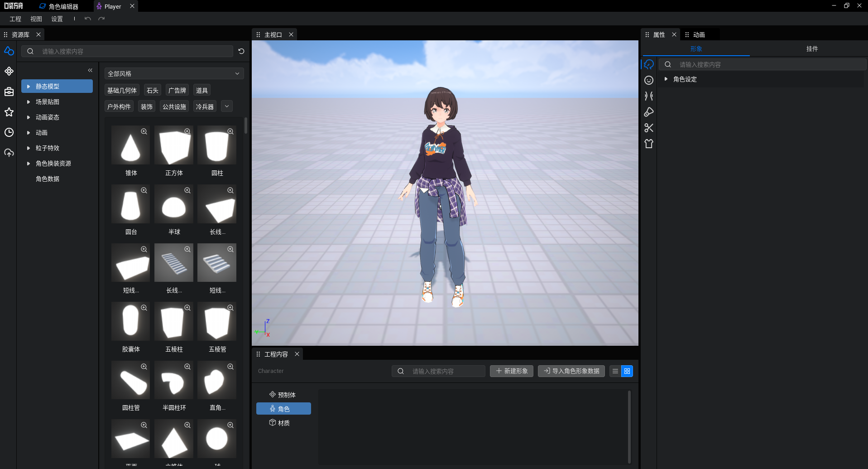Click the model list vertical scrollbar
The image size is (868, 469).
[x=246, y=126]
